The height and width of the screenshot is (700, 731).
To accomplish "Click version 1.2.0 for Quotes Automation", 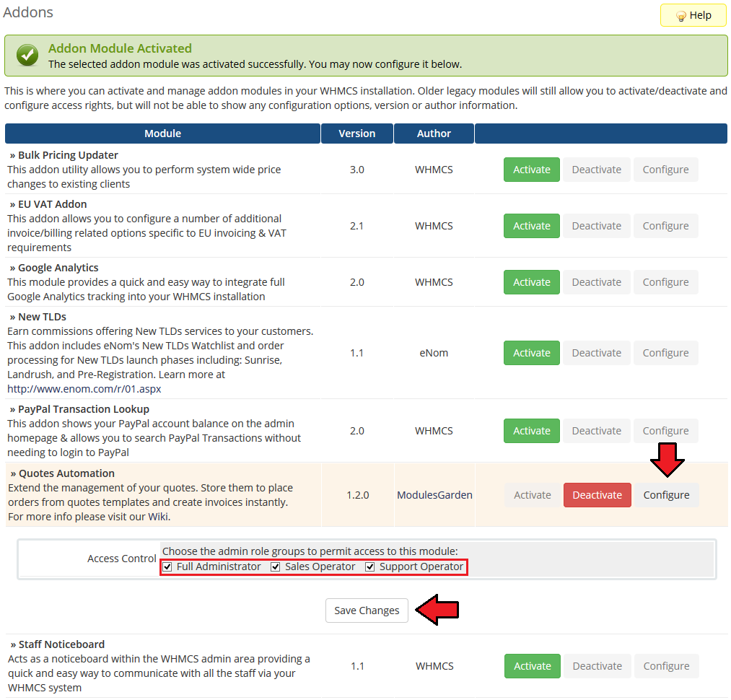I will point(358,495).
